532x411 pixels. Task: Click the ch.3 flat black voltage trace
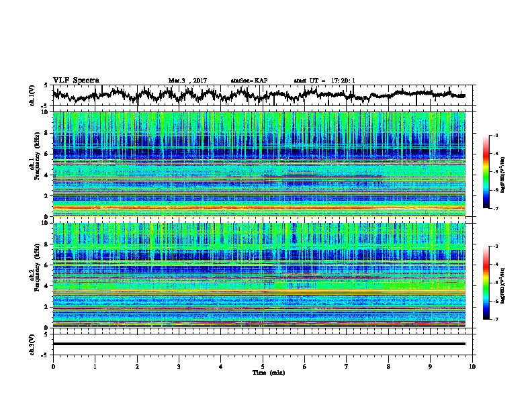[259, 344]
